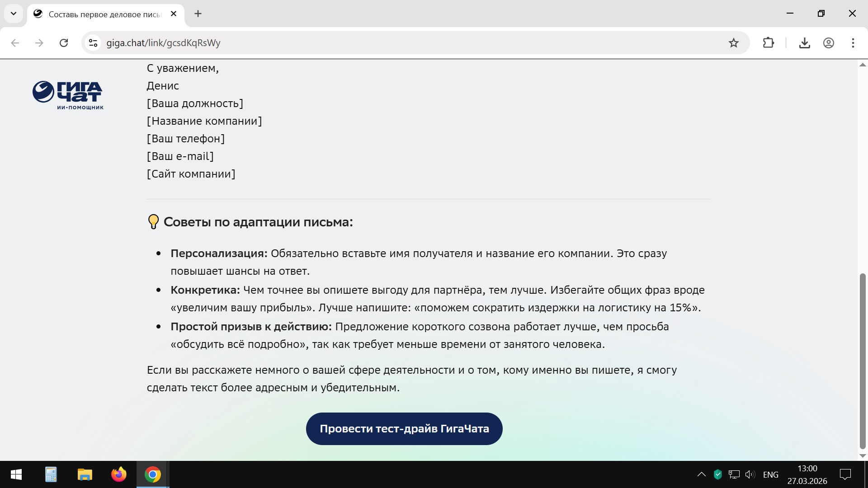Open the browser extensions puzzle icon
The height and width of the screenshot is (488, 868).
tap(768, 43)
